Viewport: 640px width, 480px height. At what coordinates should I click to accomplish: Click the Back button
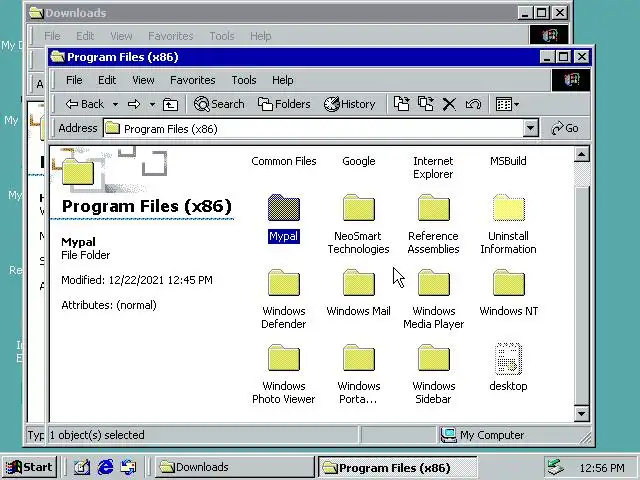point(85,104)
